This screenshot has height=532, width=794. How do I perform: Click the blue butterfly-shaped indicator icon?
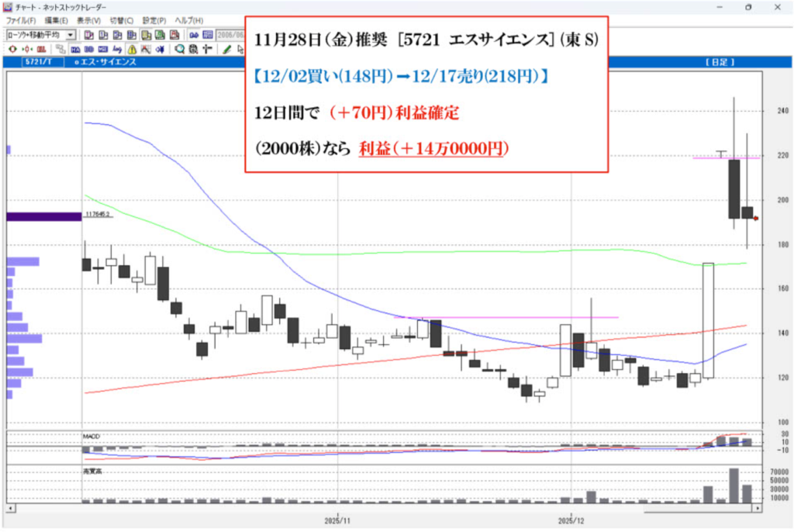(x=159, y=48)
